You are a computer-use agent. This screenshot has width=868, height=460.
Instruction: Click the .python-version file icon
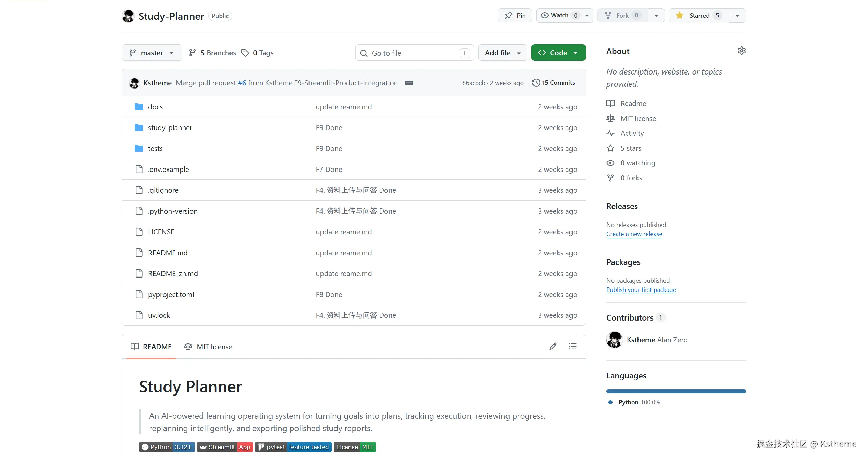(139, 211)
